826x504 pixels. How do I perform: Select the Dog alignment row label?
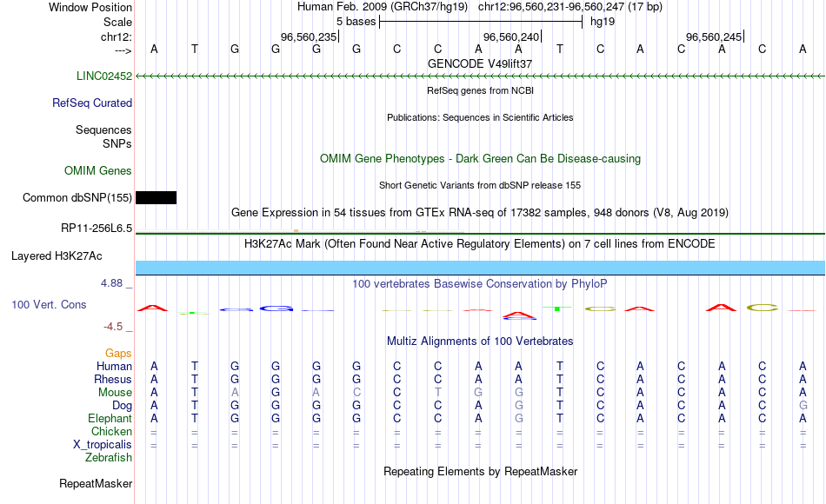123,406
